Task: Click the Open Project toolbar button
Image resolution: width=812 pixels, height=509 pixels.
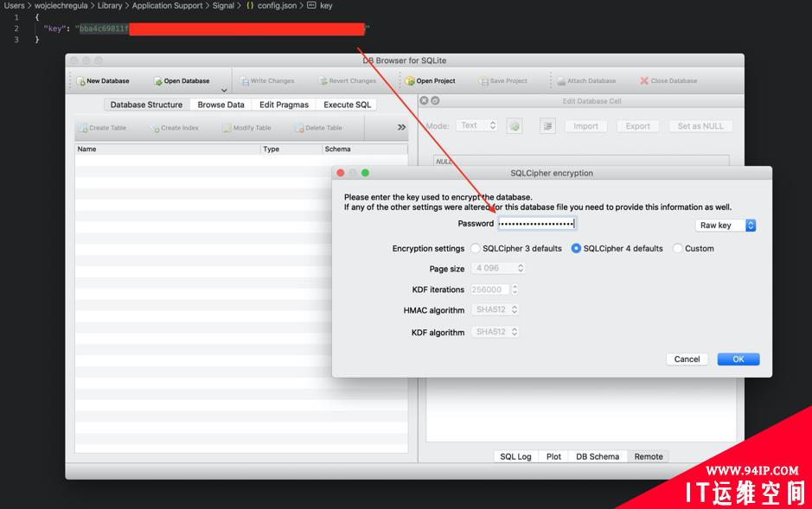Action: click(x=431, y=81)
